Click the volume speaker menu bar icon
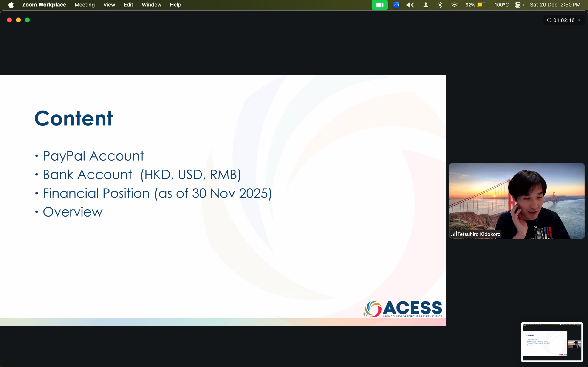 coord(410,5)
